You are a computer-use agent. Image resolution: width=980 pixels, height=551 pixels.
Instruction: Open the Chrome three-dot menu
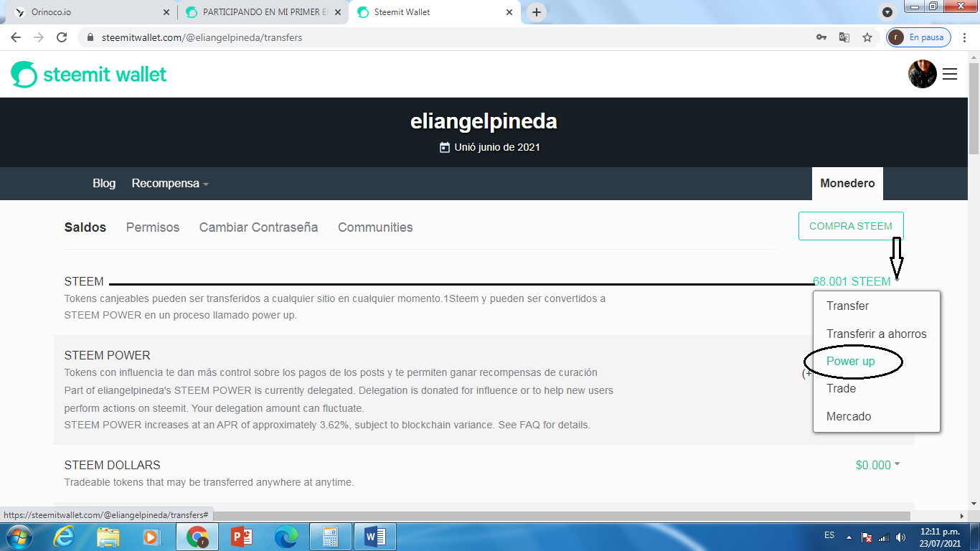tap(965, 37)
